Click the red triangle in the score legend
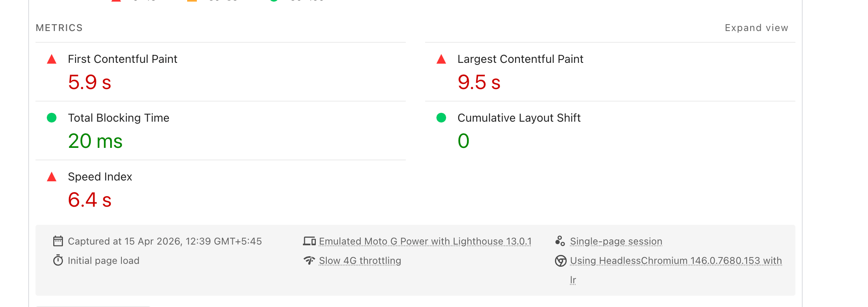The width and height of the screenshot is (868, 307). (x=116, y=1)
